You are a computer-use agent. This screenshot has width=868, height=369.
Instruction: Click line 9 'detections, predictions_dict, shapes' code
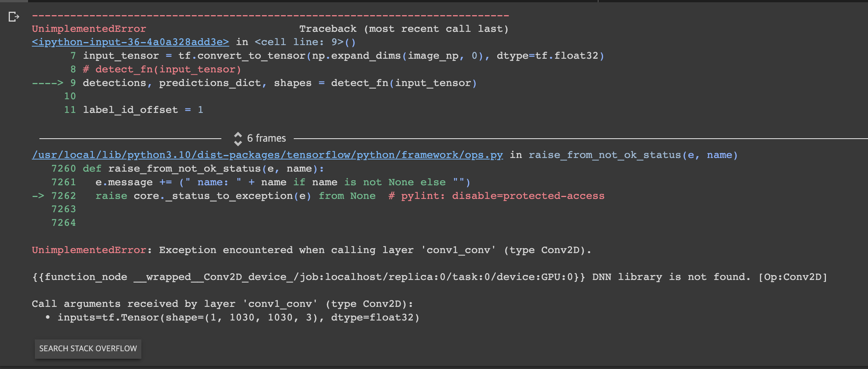[x=280, y=83]
